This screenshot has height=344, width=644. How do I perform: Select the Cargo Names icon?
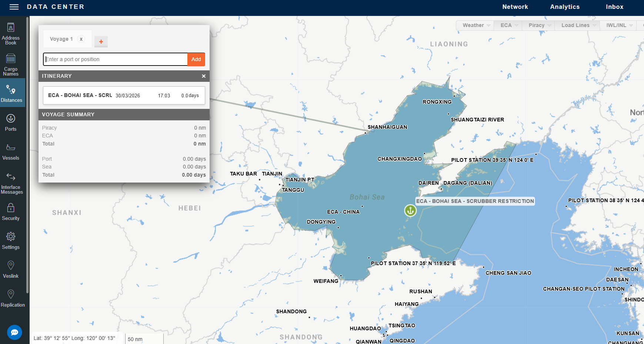point(11,64)
